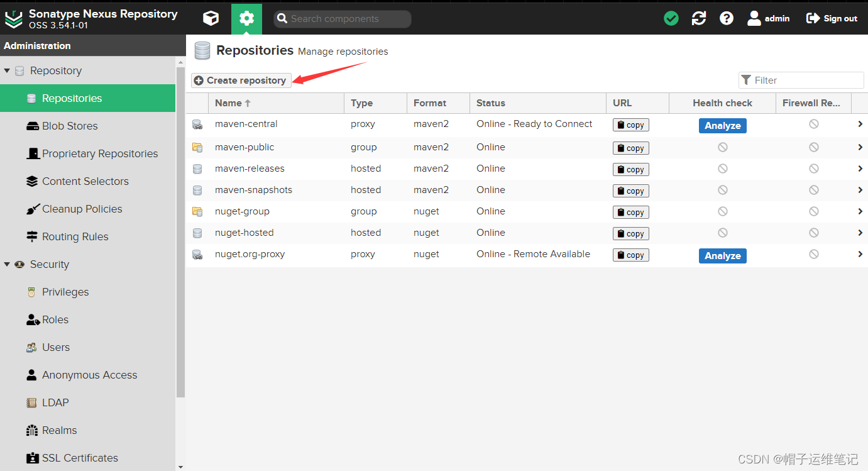Image resolution: width=868 pixels, height=471 pixels.
Task: Open nuget-group row chevron
Action: coord(860,211)
